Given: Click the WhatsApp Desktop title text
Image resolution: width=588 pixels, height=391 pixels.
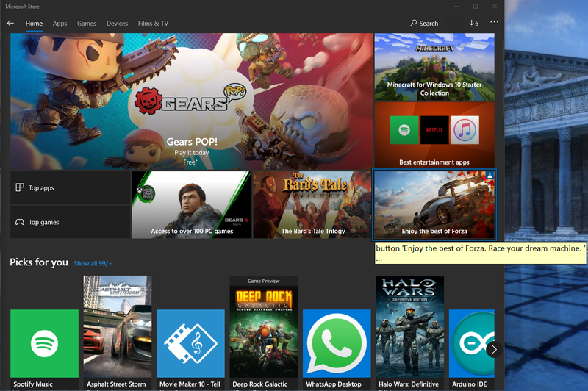Looking at the screenshot, I should [x=334, y=384].
